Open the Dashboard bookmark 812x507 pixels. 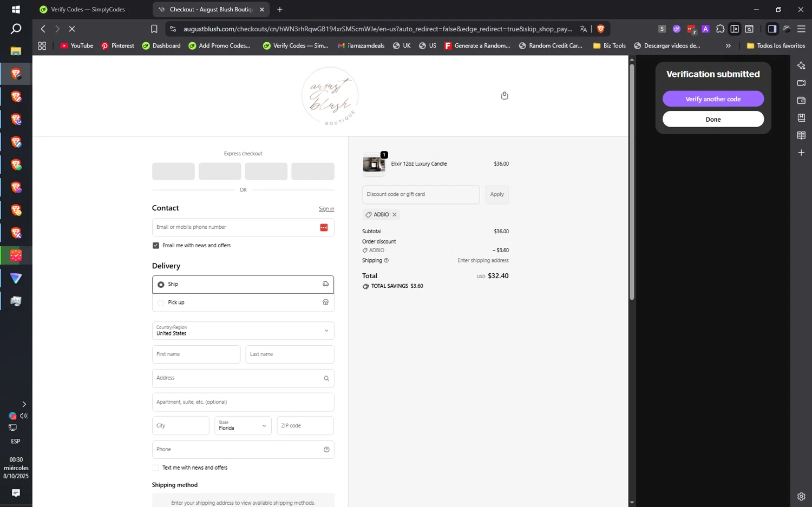tap(161, 46)
